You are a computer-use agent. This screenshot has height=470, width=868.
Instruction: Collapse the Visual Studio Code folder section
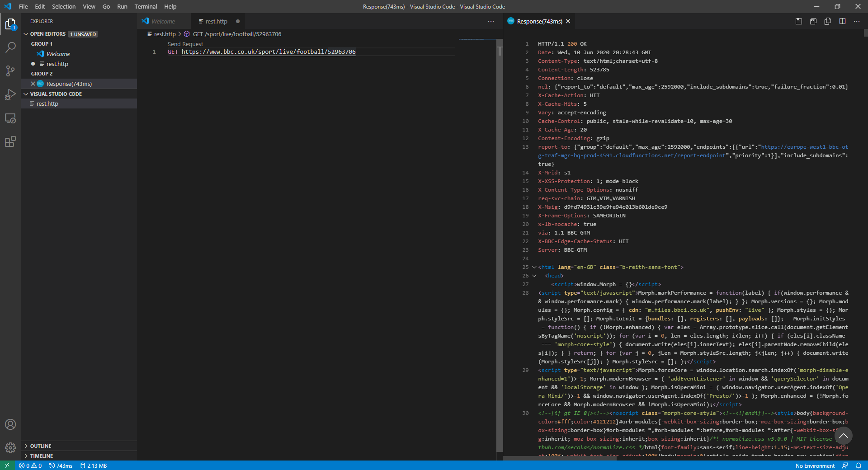click(26, 94)
